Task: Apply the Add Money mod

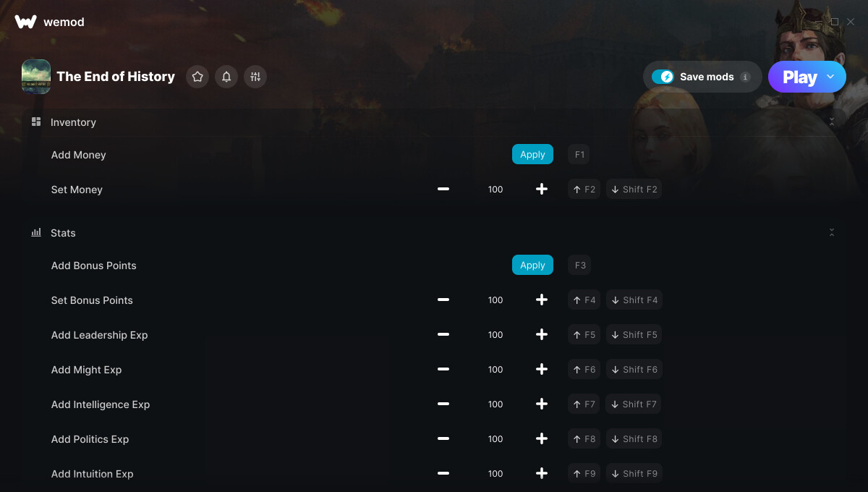Action: click(532, 154)
